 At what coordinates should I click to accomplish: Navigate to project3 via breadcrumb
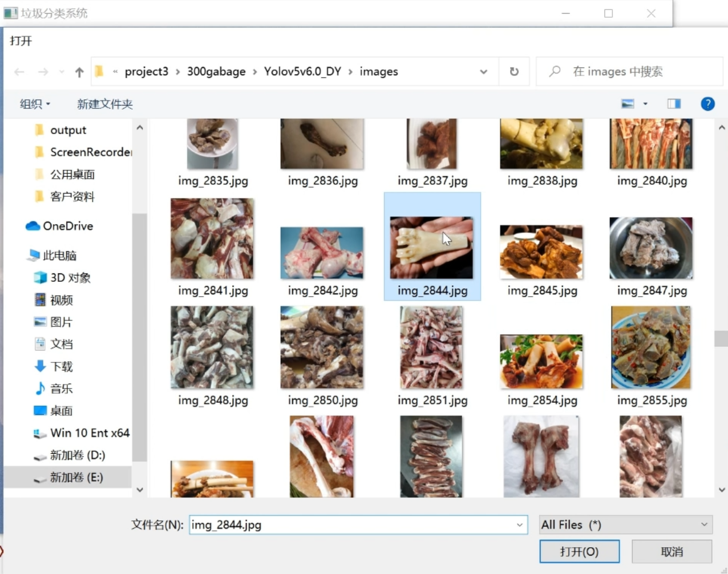coord(147,71)
